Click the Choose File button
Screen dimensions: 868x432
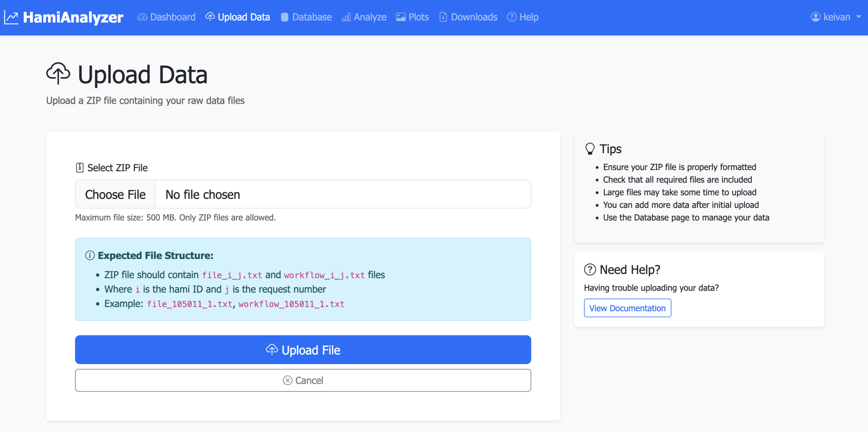[x=115, y=194]
